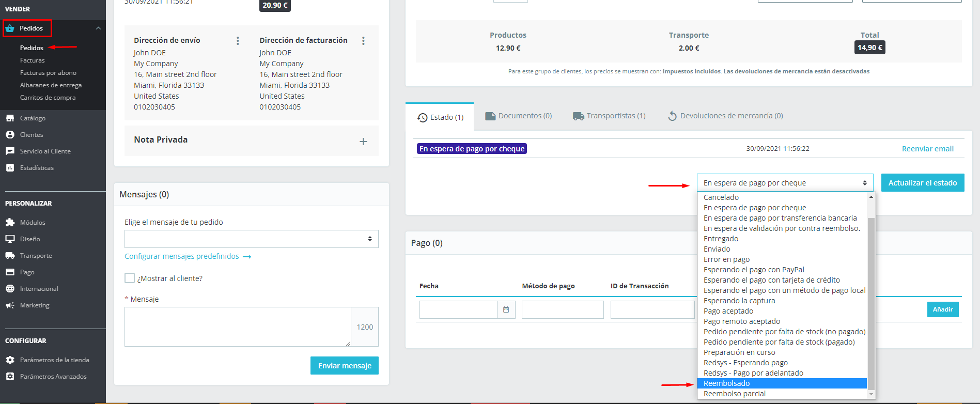Expand the Nota Privada section

[x=363, y=142]
